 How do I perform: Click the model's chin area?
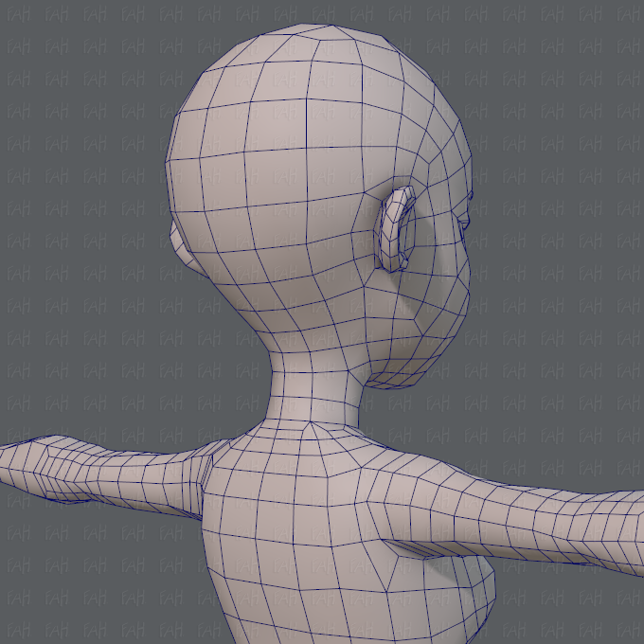[x=394, y=376]
